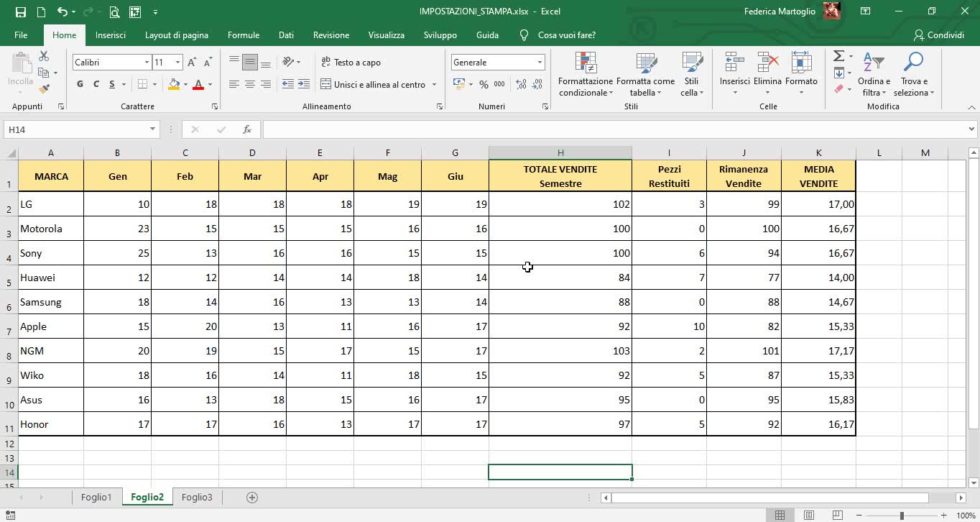Screen dimensions: 980x522
Task: Apply thousands separator 000 style
Action: 499,84
